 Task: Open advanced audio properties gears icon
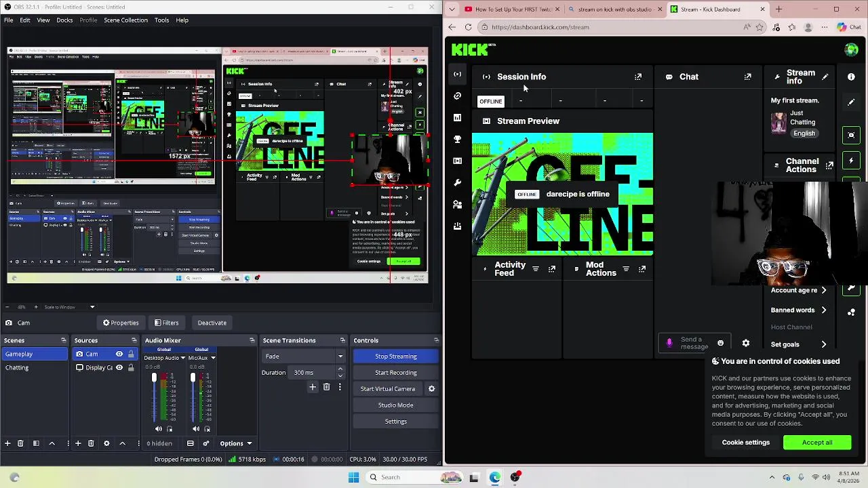[x=206, y=443]
